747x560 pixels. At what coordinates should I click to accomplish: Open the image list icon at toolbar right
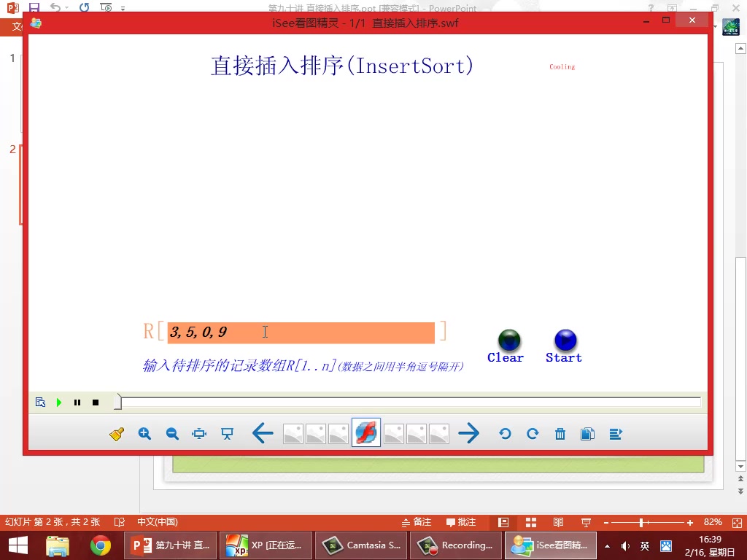pos(615,433)
